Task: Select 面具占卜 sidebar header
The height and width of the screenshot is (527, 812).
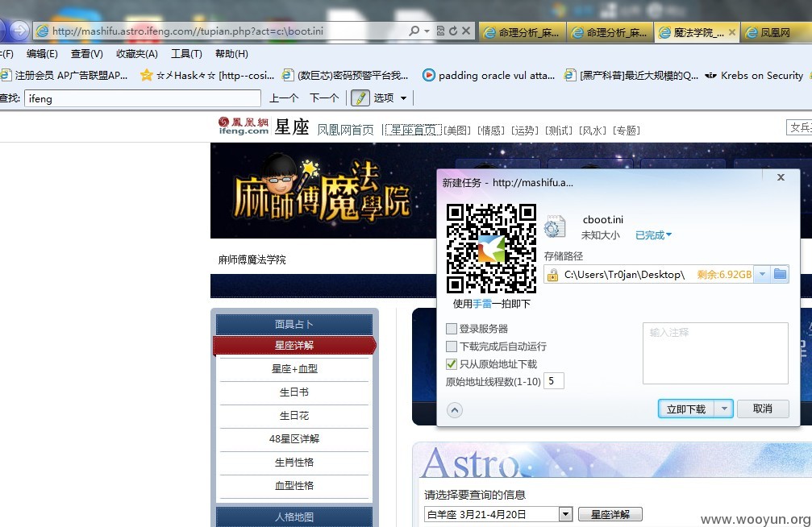Action: click(294, 324)
